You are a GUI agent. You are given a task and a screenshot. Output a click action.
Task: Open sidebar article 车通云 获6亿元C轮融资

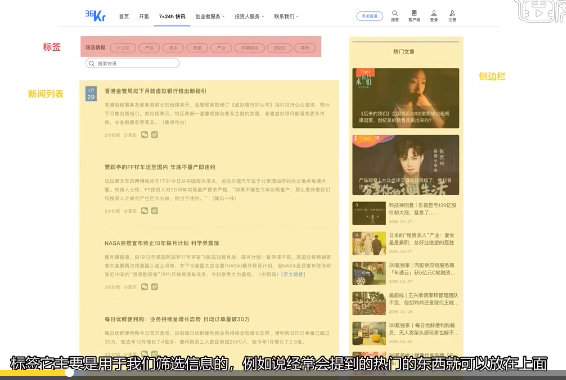422,269
